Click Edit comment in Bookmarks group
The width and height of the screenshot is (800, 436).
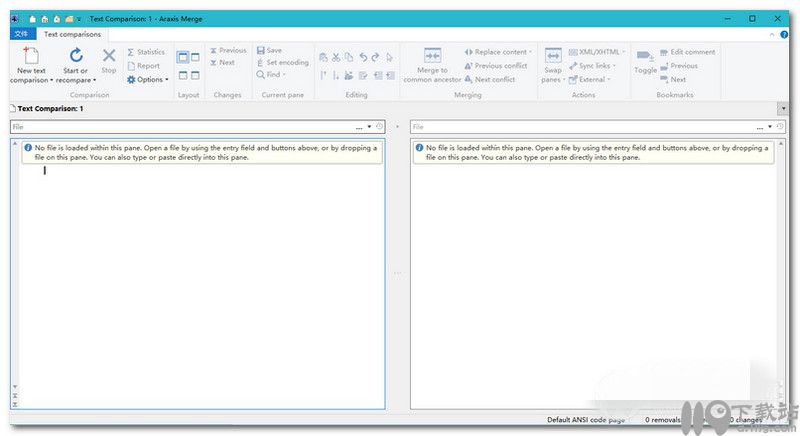(x=687, y=52)
